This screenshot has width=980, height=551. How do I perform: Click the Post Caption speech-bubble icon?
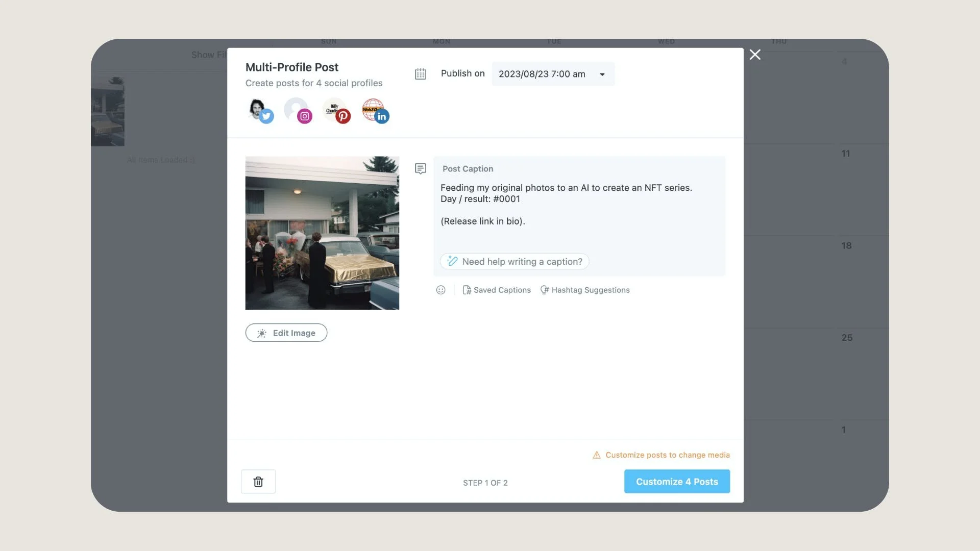pos(420,168)
